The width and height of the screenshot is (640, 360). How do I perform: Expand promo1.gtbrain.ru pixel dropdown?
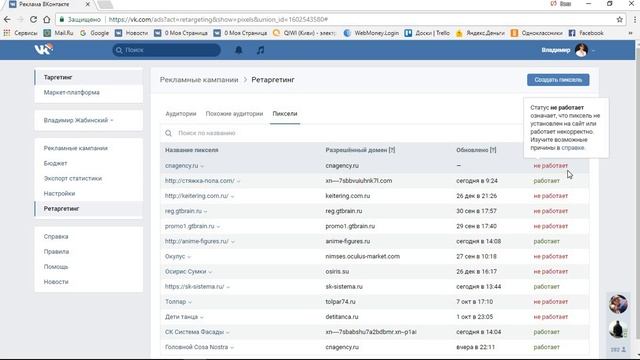(218, 227)
